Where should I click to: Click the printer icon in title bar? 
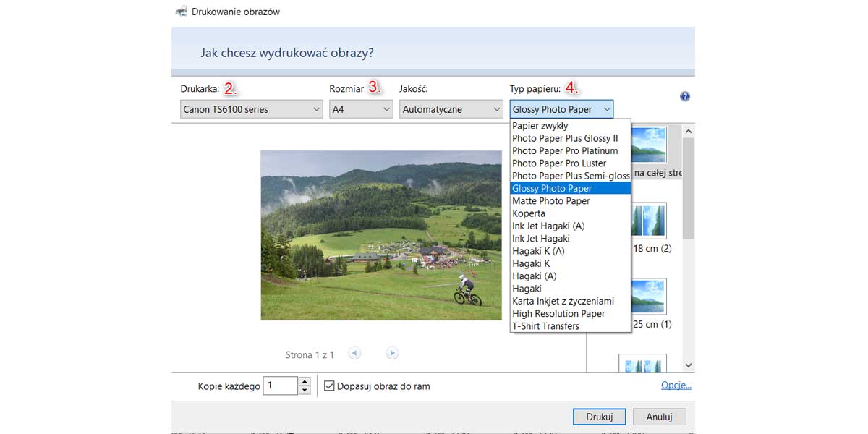[x=182, y=12]
